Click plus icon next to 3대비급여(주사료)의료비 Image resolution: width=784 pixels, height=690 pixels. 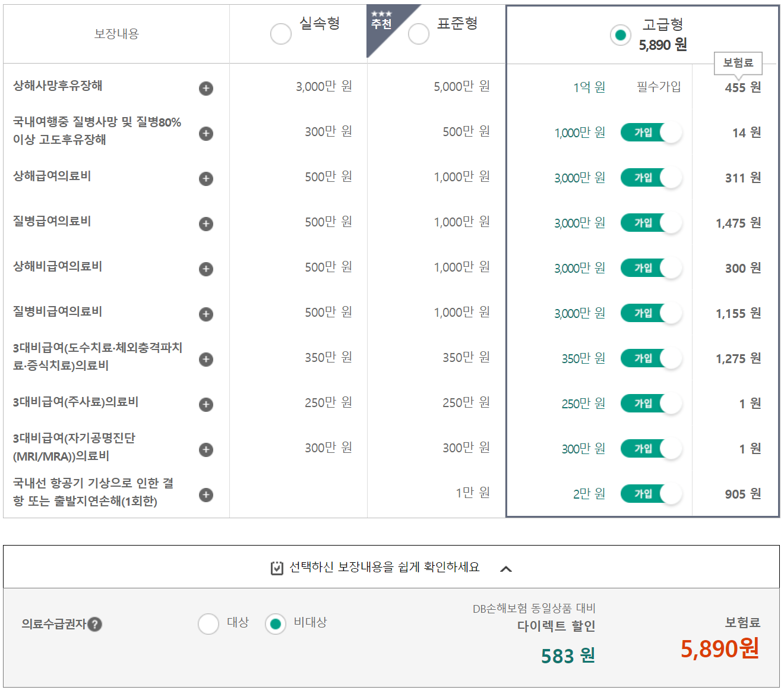coord(206,405)
